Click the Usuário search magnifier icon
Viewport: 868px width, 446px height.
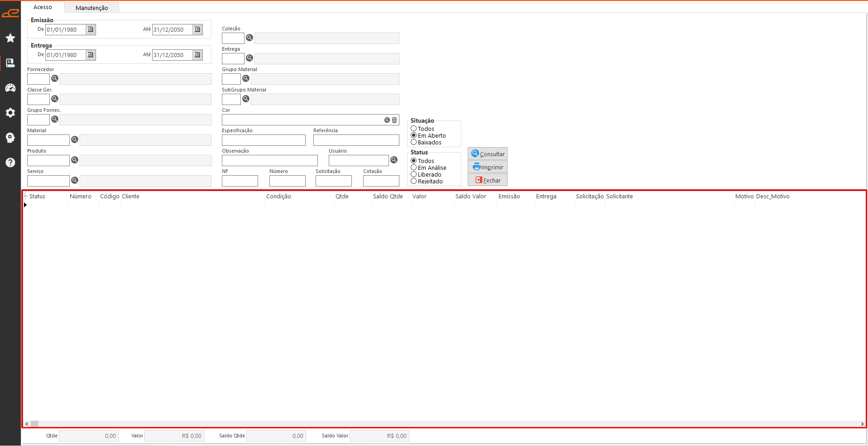[394, 160]
